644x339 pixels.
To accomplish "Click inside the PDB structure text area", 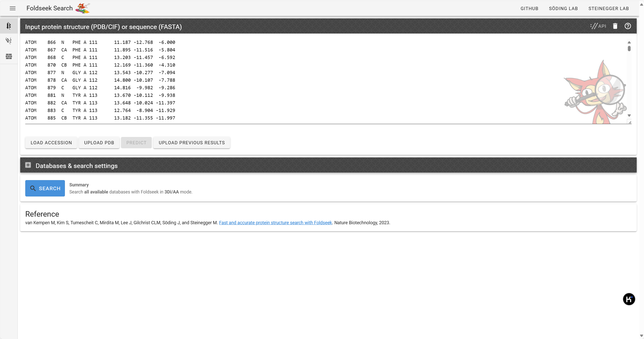I will 303,80.
